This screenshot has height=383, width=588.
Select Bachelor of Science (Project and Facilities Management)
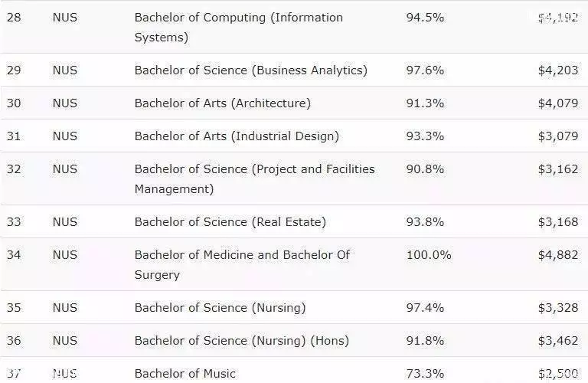click(255, 179)
